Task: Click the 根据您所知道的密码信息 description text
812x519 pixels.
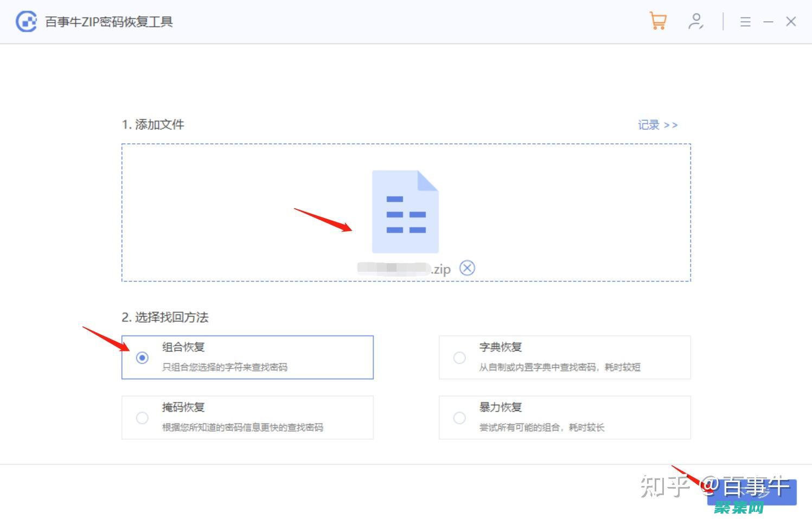Action: click(x=242, y=428)
